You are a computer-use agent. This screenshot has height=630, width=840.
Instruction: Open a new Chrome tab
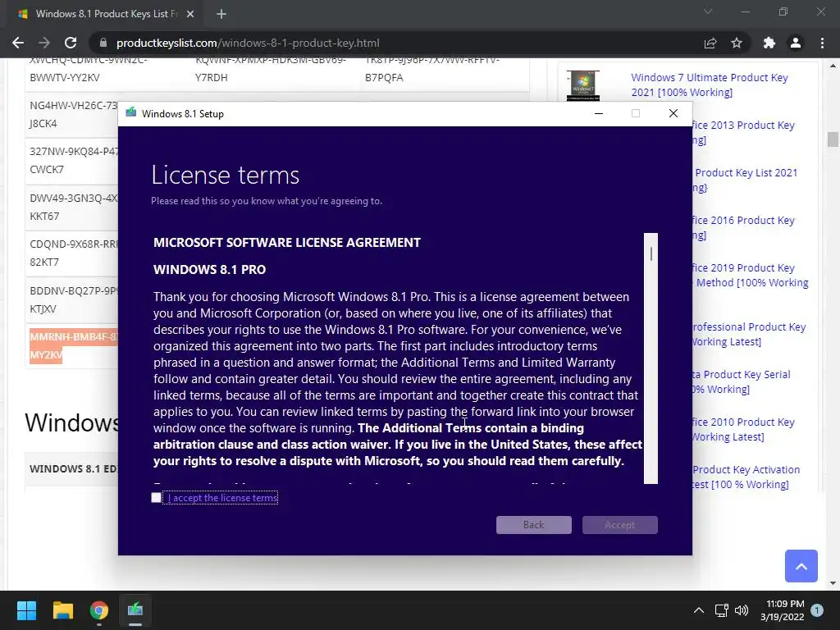tap(221, 14)
